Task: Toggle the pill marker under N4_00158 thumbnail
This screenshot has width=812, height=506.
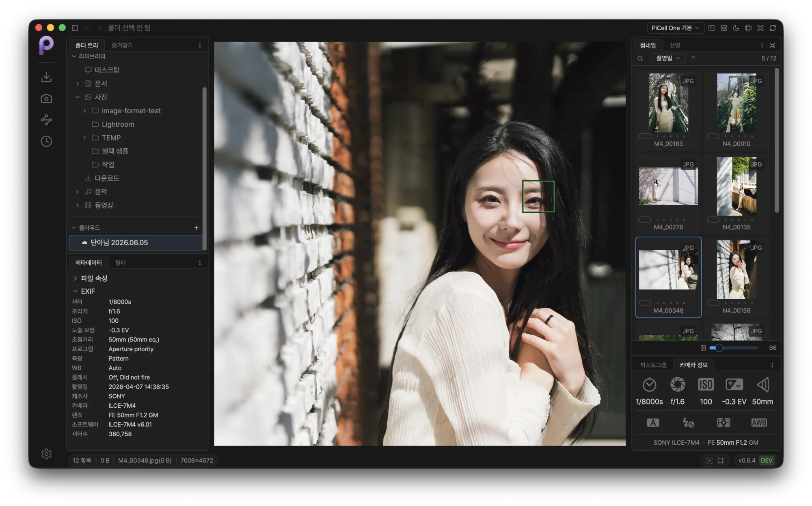Action: (713, 303)
